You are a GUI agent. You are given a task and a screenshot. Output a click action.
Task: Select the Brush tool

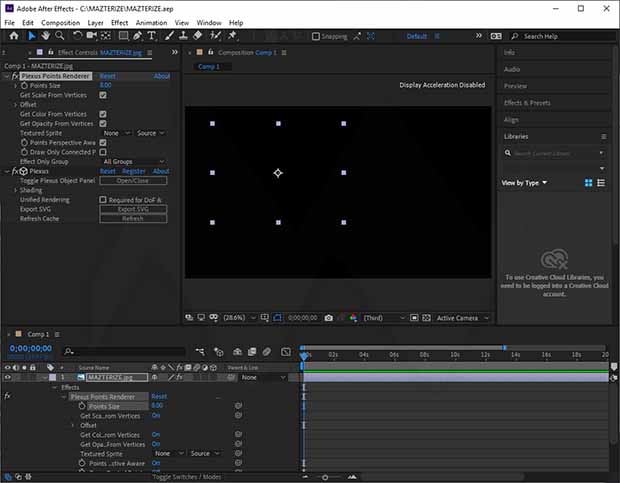click(x=169, y=36)
